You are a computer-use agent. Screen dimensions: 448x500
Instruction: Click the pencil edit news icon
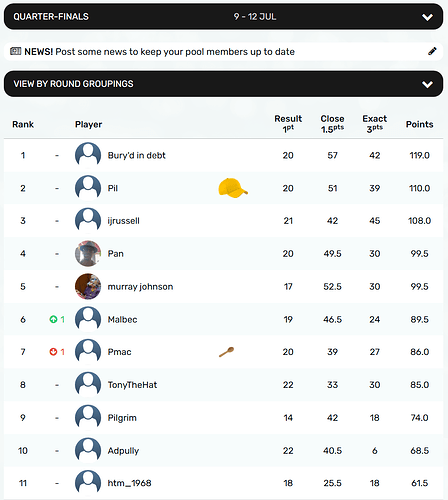[432, 51]
